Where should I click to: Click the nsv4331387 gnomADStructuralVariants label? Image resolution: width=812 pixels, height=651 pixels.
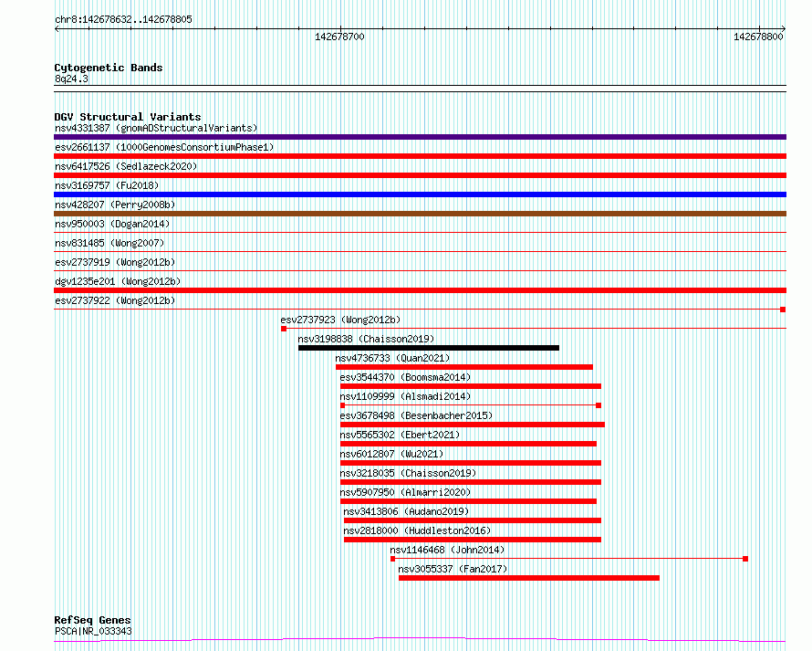pyautogui.click(x=156, y=128)
